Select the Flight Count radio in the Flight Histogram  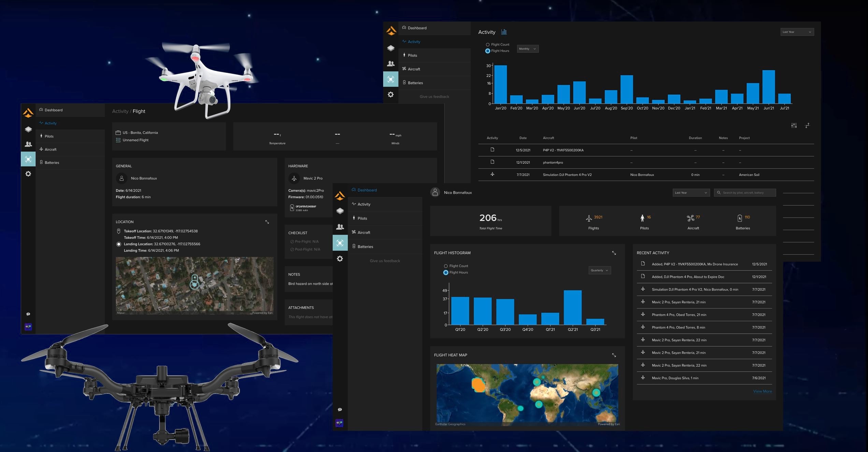coord(445,266)
